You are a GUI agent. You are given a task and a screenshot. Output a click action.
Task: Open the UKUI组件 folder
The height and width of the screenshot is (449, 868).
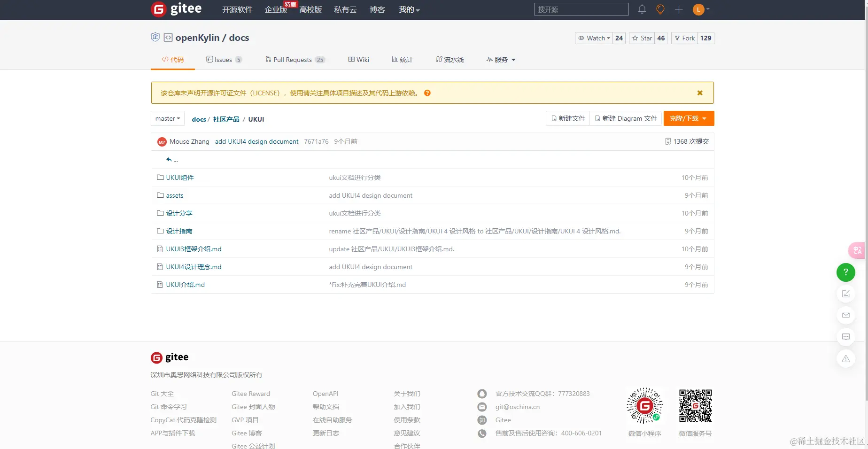point(180,178)
